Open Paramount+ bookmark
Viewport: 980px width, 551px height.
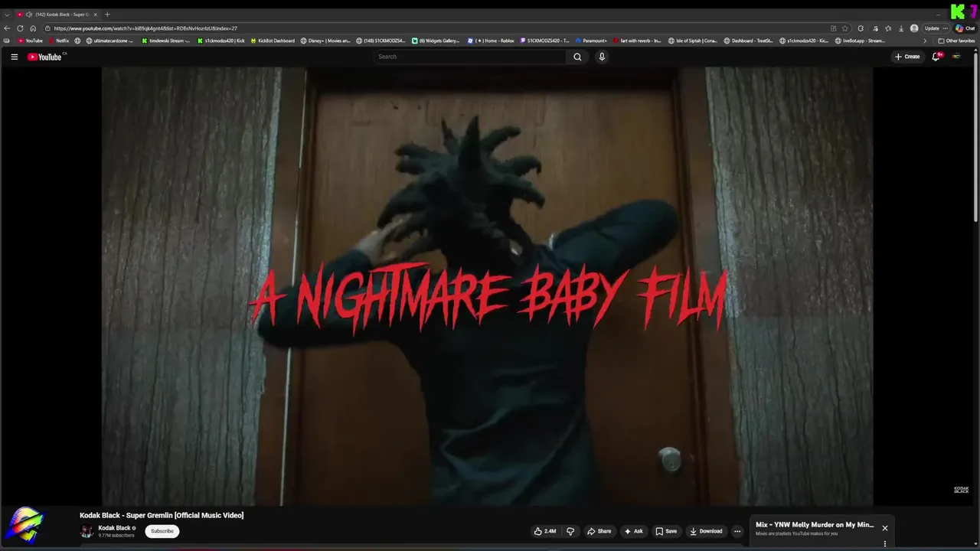[591, 41]
